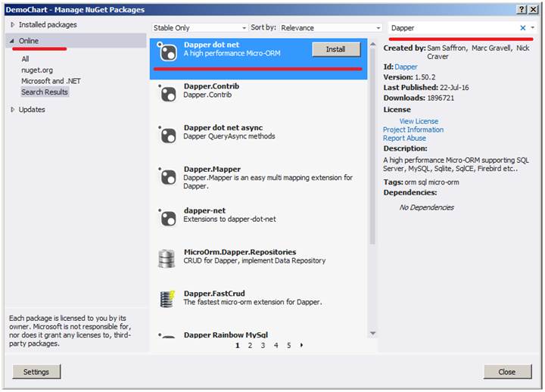Click the Dapper dot net package icon
545x392 pixels.
click(x=167, y=51)
